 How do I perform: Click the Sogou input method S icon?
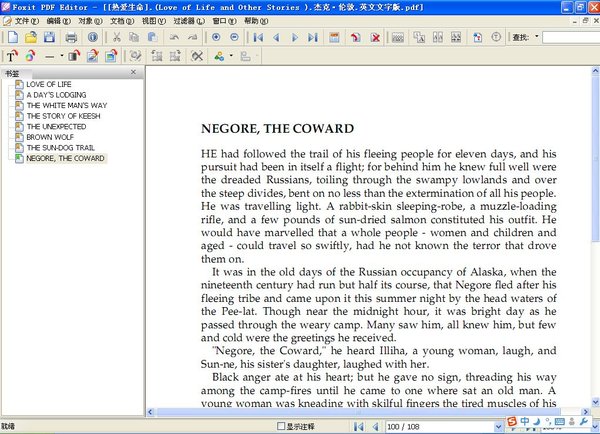point(512,421)
